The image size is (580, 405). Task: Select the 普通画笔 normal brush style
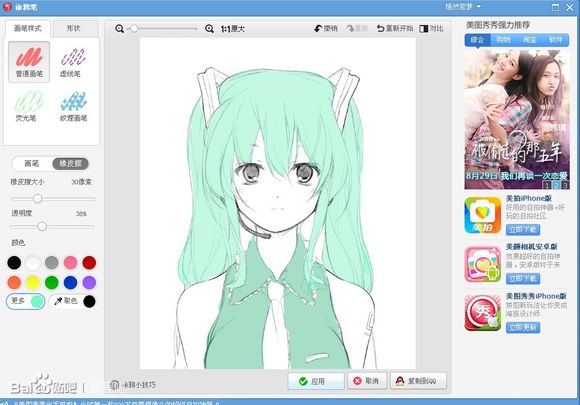tap(29, 62)
